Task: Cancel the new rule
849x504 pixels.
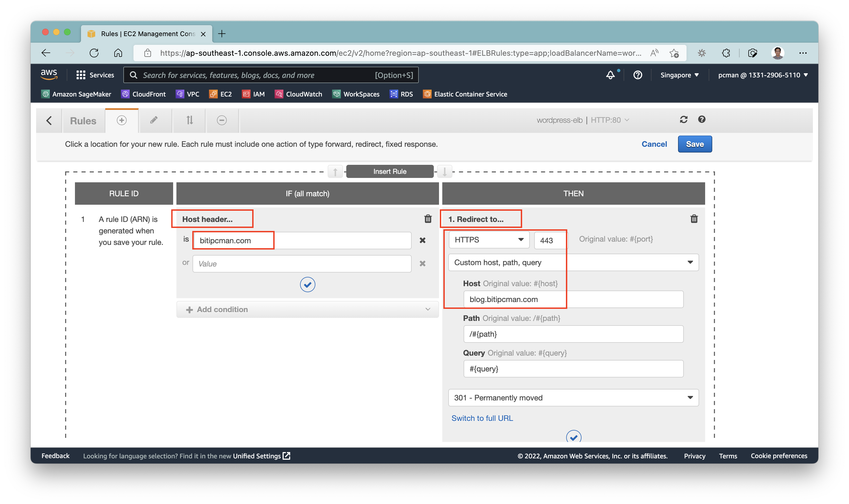Action: click(x=654, y=144)
